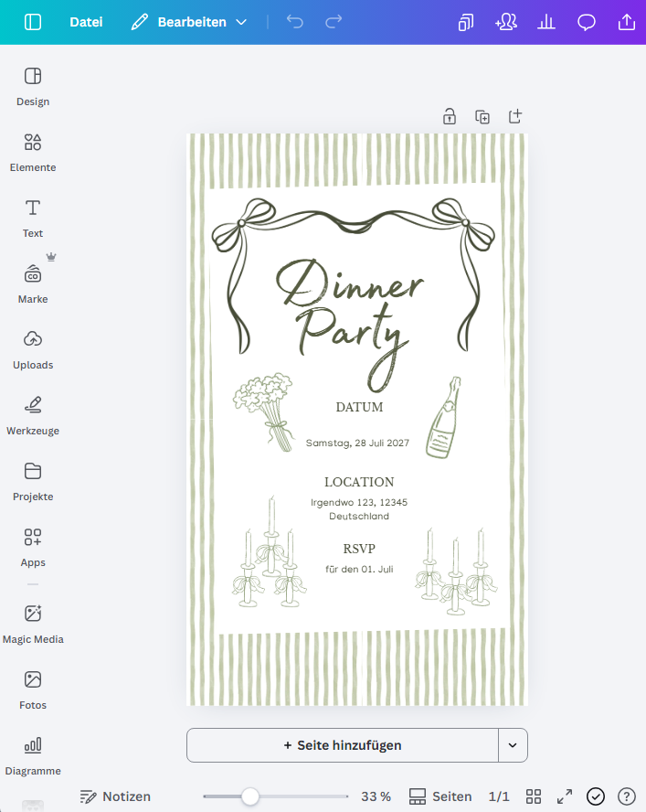Click the zoom slider handle
Viewport: 646px width, 812px height.
250,796
